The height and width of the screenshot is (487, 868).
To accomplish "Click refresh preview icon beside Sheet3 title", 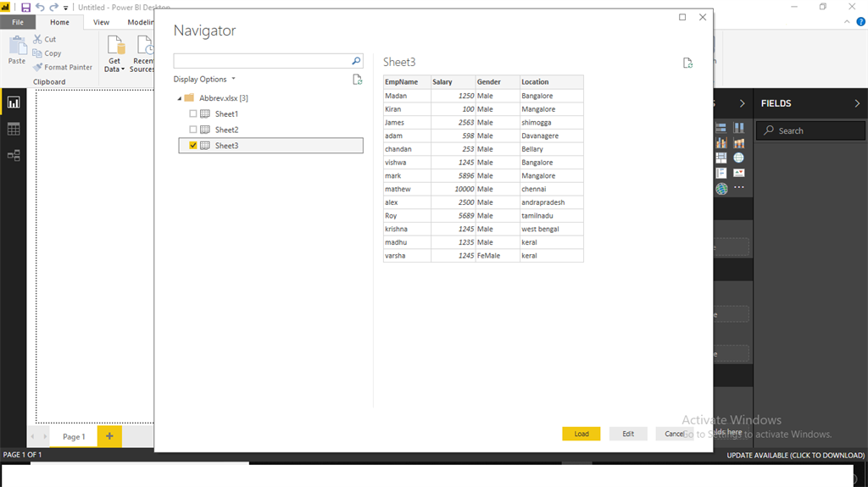I will (x=687, y=63).
